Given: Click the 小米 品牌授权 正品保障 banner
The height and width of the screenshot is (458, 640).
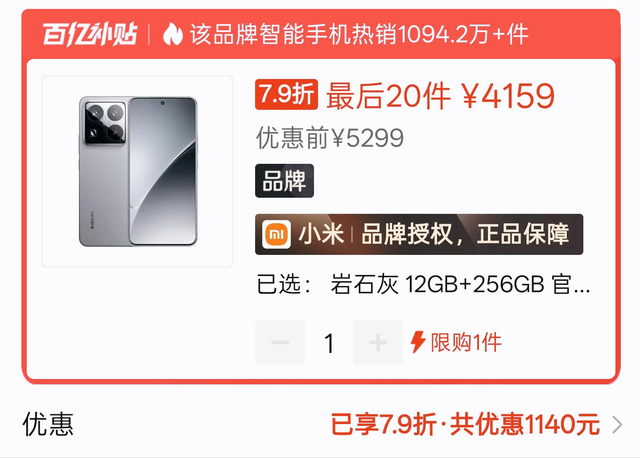Looking at the screenshot, I should 419,234.
